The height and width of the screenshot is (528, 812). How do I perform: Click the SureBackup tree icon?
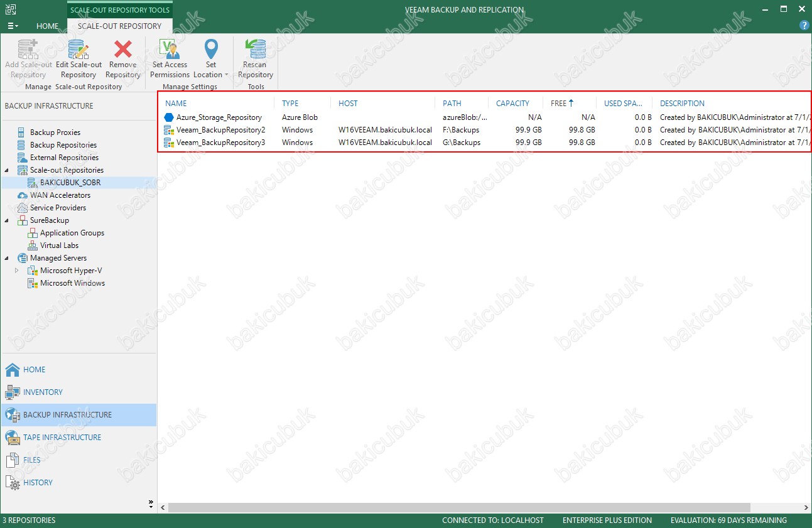(x=22, y=220)
